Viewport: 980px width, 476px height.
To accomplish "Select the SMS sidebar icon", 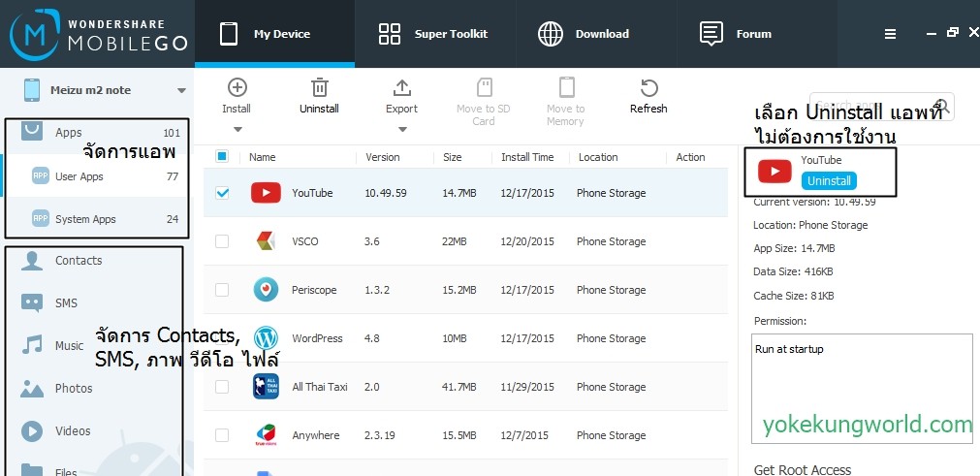I will [32, 302].
